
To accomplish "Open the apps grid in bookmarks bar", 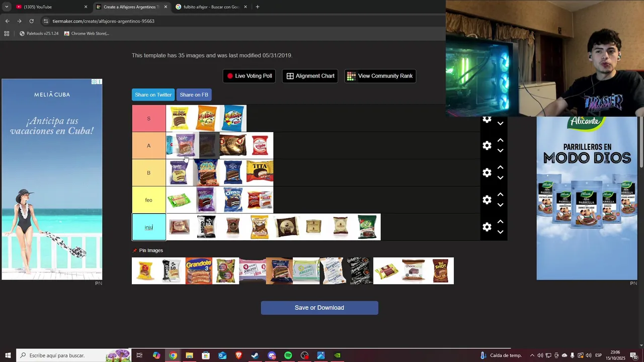I will [7, 34].
